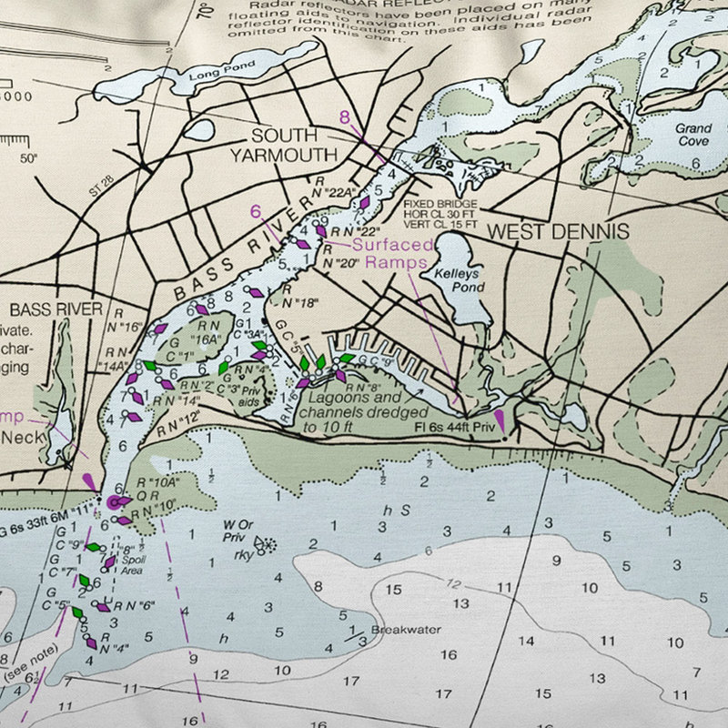Click the green can buoy for G C "7"
The width and height of the screenshot is (728, 728).
85,580
